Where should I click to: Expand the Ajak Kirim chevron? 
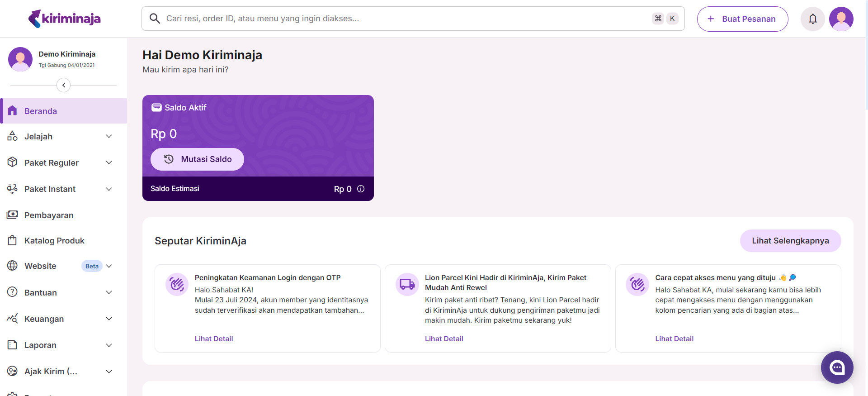[109, 372]
